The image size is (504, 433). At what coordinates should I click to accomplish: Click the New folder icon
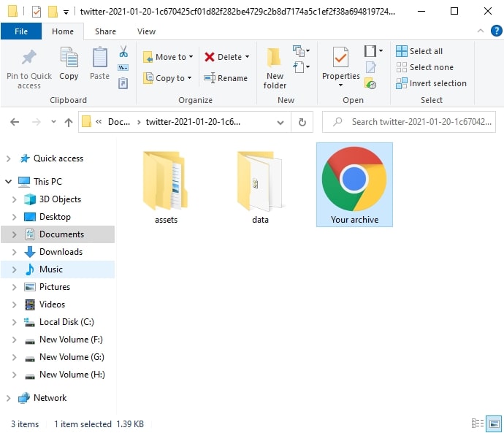(x=274, y=58)
